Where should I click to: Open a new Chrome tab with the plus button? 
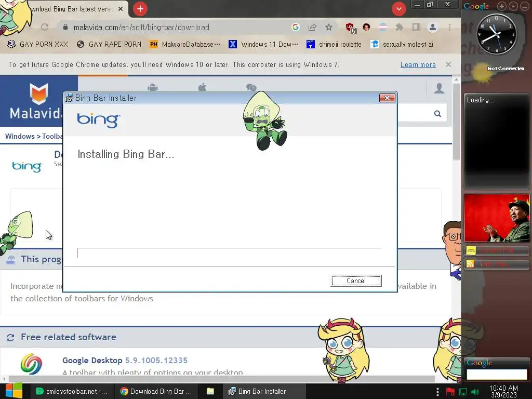(140, 9)
